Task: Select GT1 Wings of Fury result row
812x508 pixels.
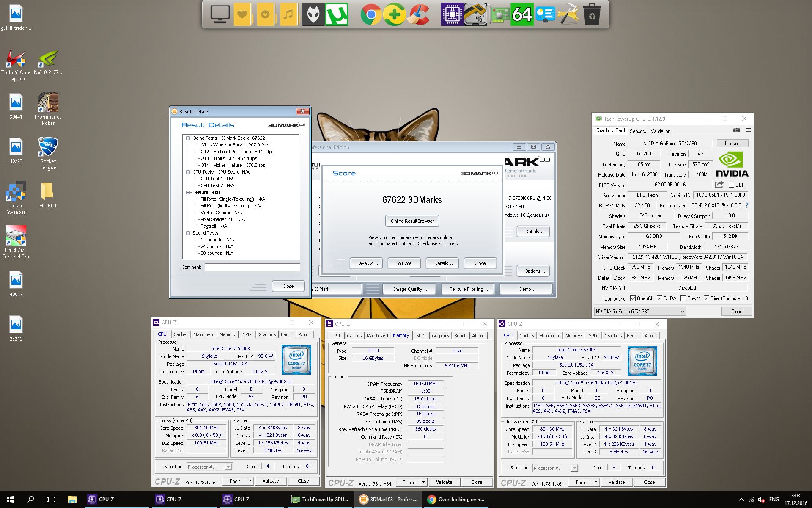Action: [234, 145]
